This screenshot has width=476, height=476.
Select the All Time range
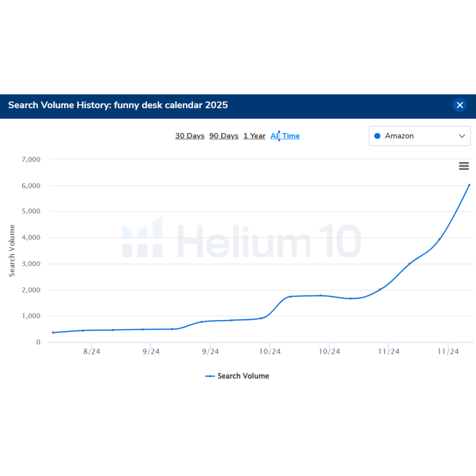coord(285,136)
